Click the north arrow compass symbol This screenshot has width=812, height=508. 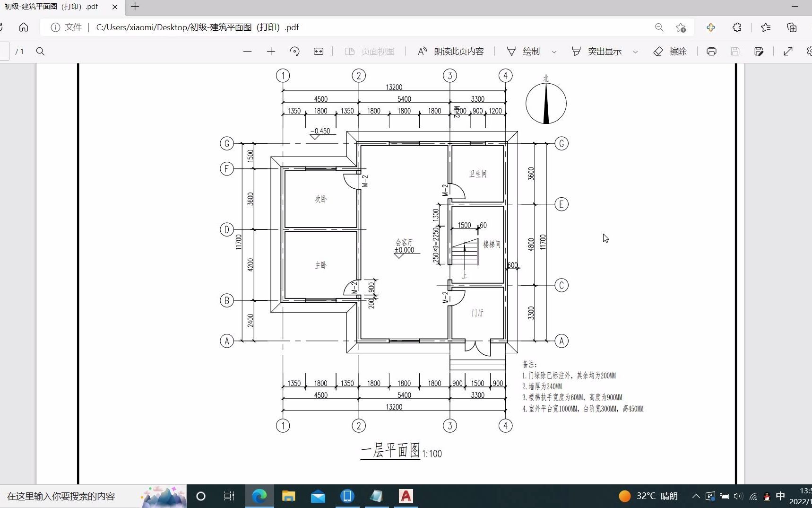546,103
